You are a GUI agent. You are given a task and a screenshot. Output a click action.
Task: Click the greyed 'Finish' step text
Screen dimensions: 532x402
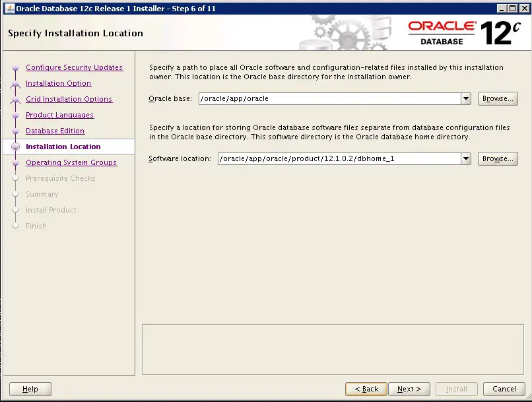36,226
